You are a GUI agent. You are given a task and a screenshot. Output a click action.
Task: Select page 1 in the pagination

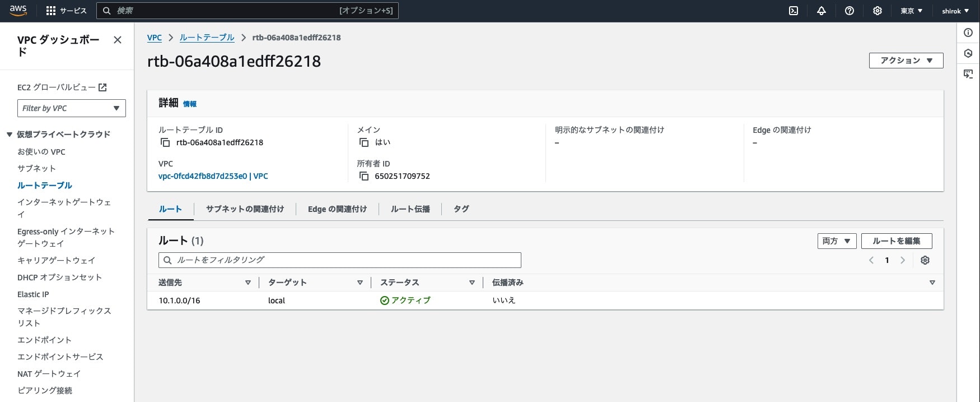887,260
